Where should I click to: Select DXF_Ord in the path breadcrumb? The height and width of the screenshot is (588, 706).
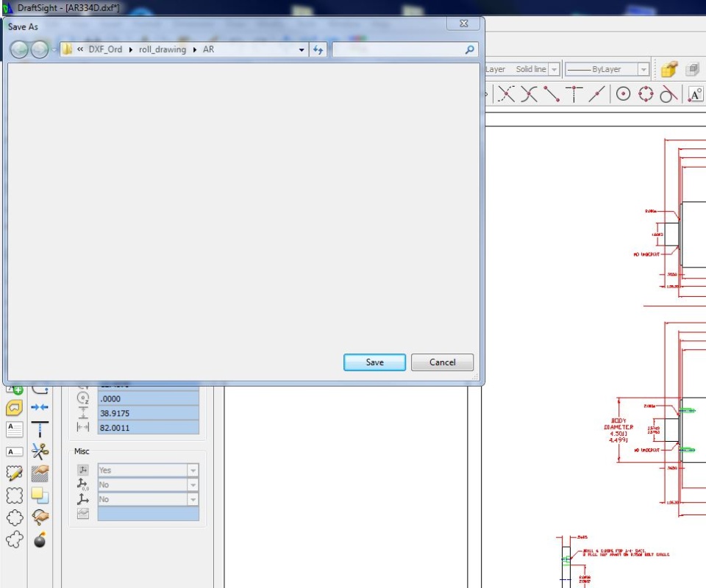(105, 49)
